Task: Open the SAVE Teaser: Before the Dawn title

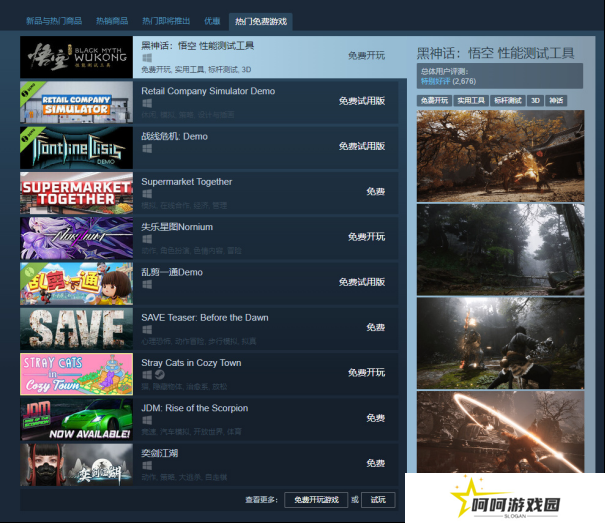Action: click(x=205, y=318)
